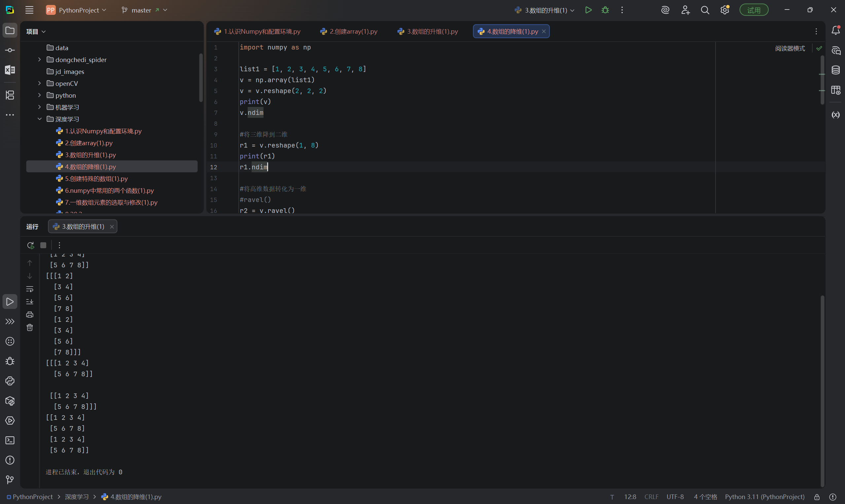Open run configuration dropdown 3.数组的升维(1)
This screenshot has height=504, width=845.
(545, 10)
